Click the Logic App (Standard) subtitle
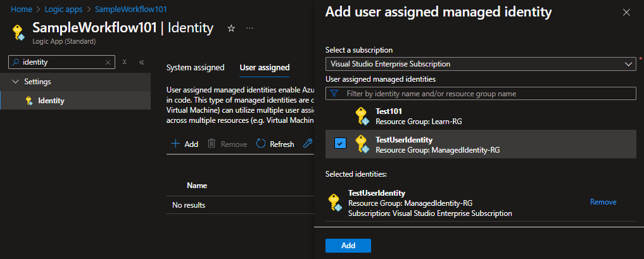The image size is (644, 259). (x=64, y=41)
